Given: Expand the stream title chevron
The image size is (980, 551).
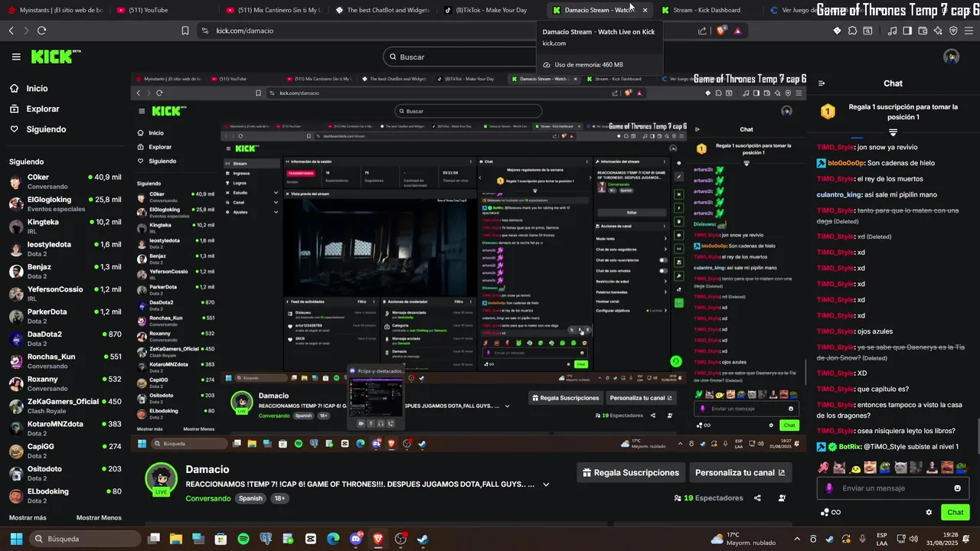Looking at the screenshot, I should pos(546,484).
